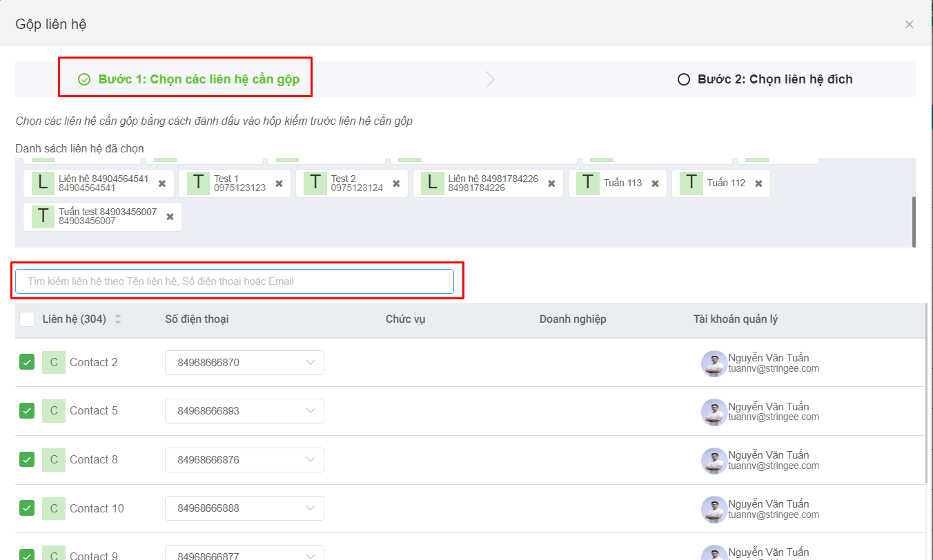Screen dimensions: 933x560
Task: Focus the contact search input field
Action: [x=235, y=281]
